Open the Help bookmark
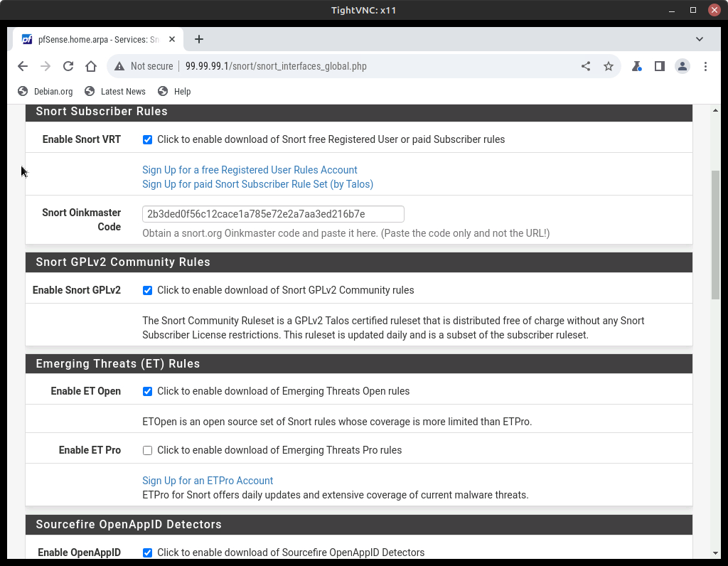Image resolution: width=728 pixels, height=566 pixels. (174, 92)
